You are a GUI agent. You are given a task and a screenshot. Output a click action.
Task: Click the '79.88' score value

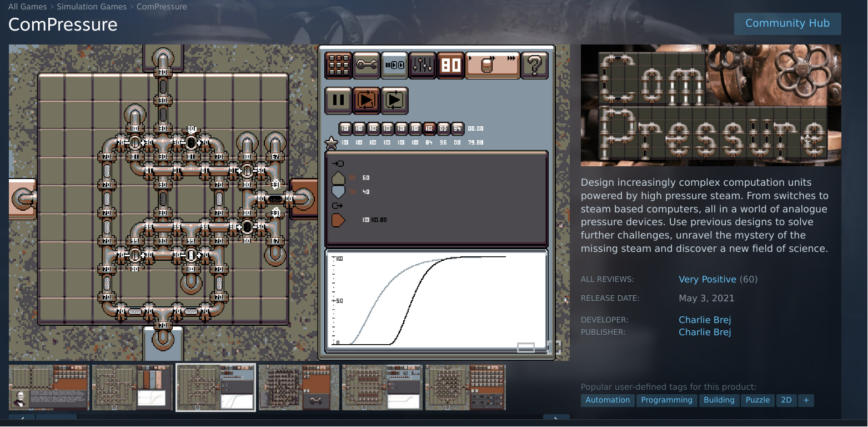[476, 142]
